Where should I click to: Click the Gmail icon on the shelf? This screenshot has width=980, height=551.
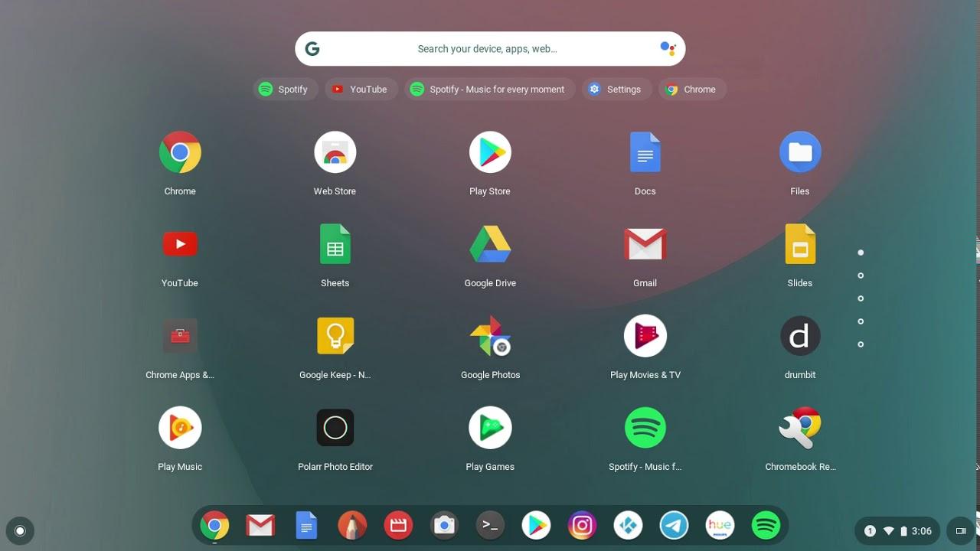coord(260,526)
